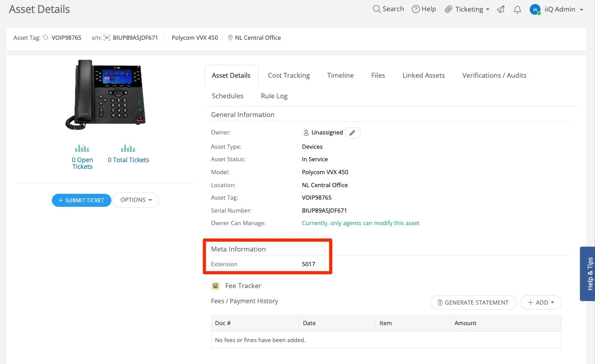595x364 pixels.
Task: Open the 0 Total Tickets link
Action: [x=128, y=160]
